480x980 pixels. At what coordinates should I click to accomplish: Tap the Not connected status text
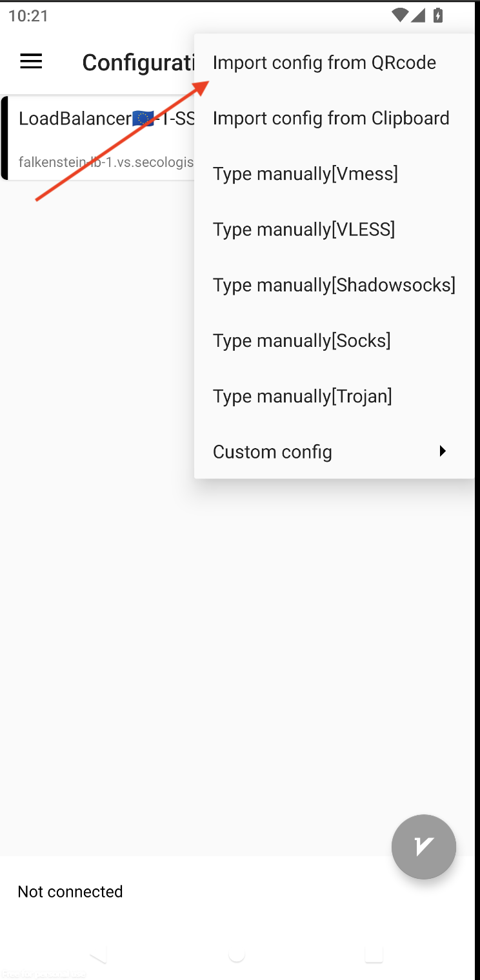click(70, 892)
